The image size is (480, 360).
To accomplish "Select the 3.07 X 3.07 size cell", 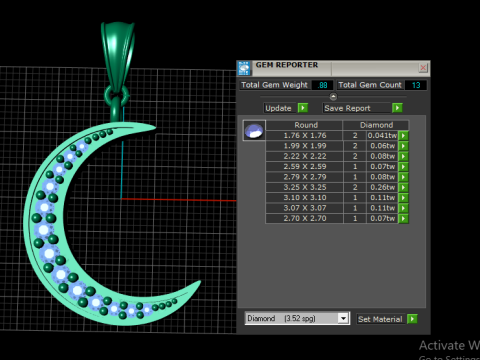I will tap(304, 208).
